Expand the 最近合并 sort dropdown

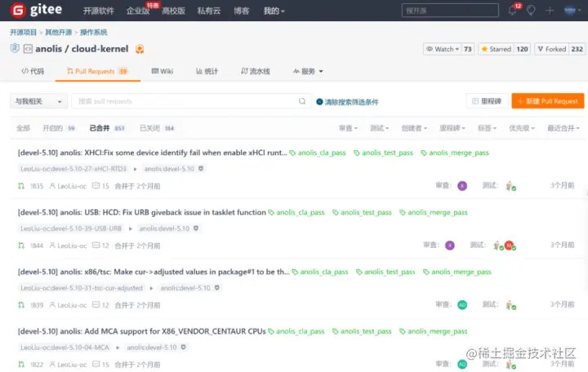[x=563, y=128]
